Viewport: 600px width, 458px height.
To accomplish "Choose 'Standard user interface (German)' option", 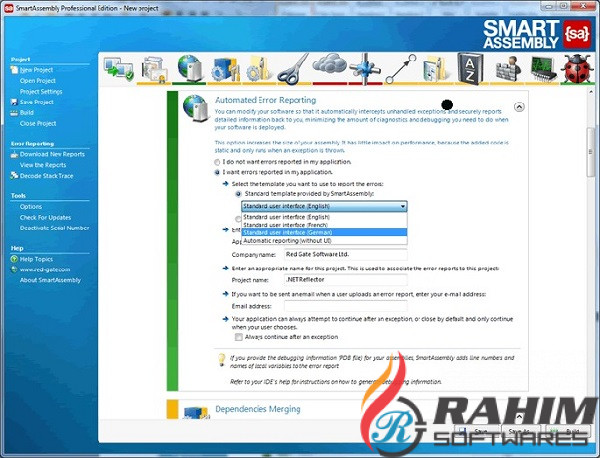I will (x=324, y=232).
